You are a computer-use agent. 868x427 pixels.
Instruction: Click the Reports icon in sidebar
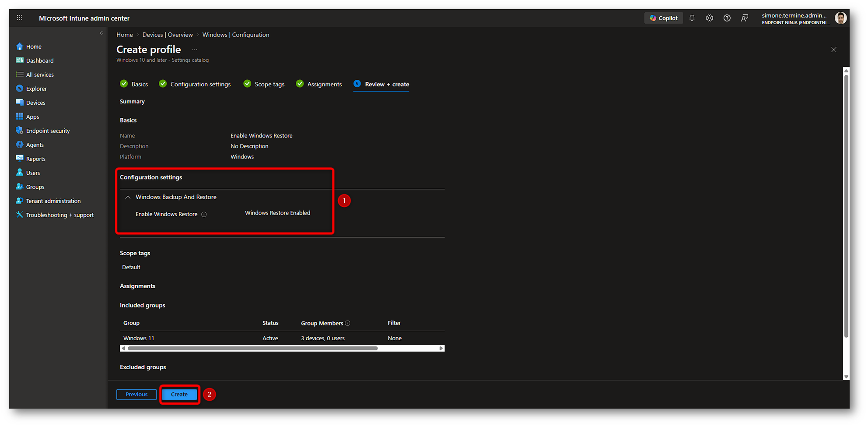click(x=20, y=159)
